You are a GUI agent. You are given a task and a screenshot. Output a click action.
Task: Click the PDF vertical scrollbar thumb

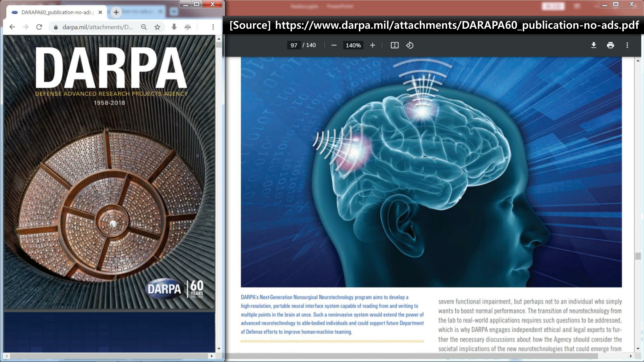click(x=638, y=256)
